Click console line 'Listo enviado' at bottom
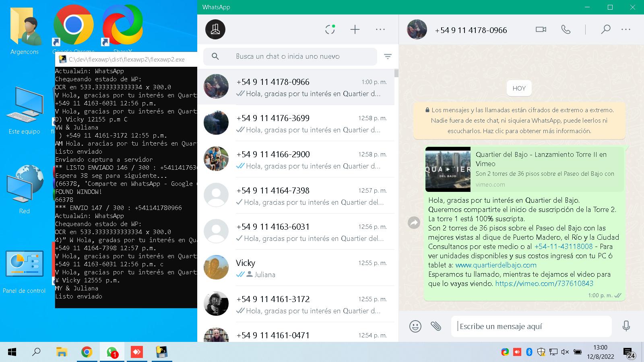The width and height of the screenshot is (644, 362). coord(78,296)
